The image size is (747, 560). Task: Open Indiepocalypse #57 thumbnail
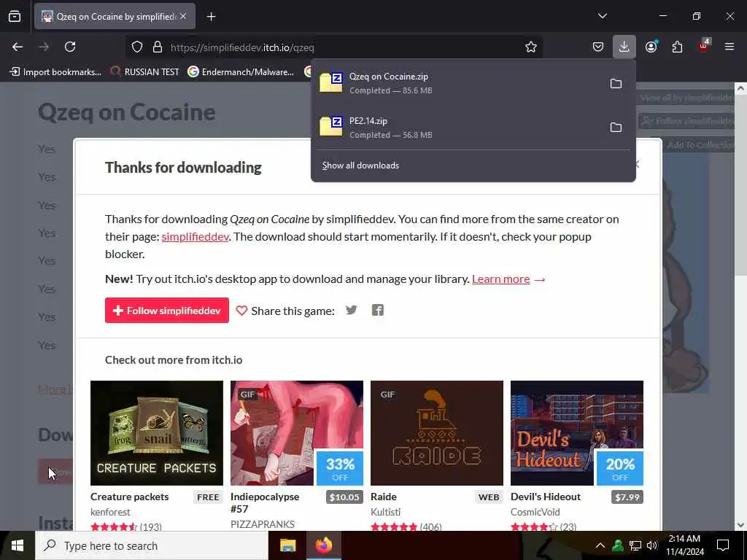(x=297, y=433)
